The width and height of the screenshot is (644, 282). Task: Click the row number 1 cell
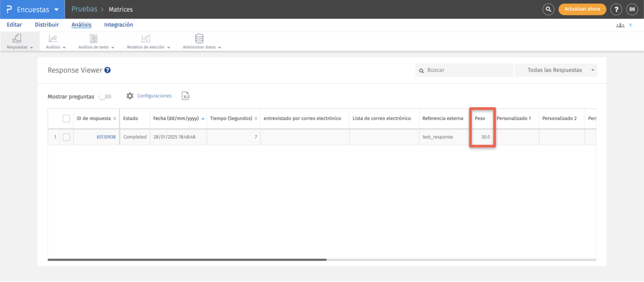[55, 137]
